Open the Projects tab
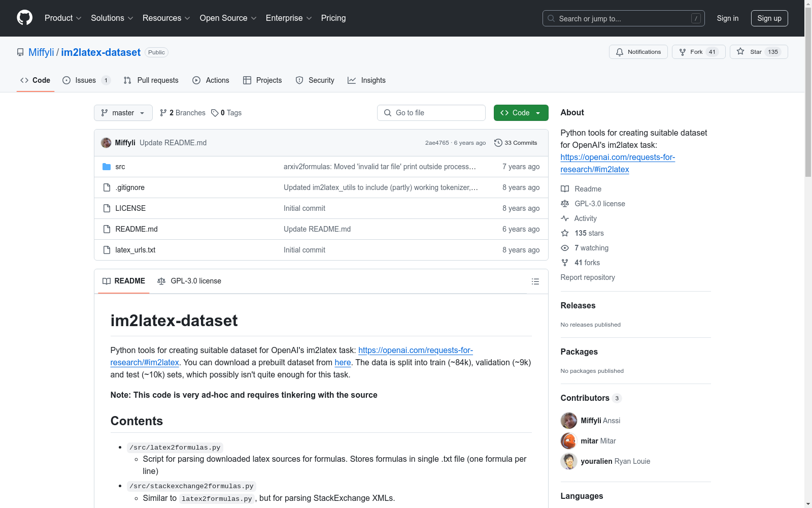812x508 pixels. tap(262, 80)
